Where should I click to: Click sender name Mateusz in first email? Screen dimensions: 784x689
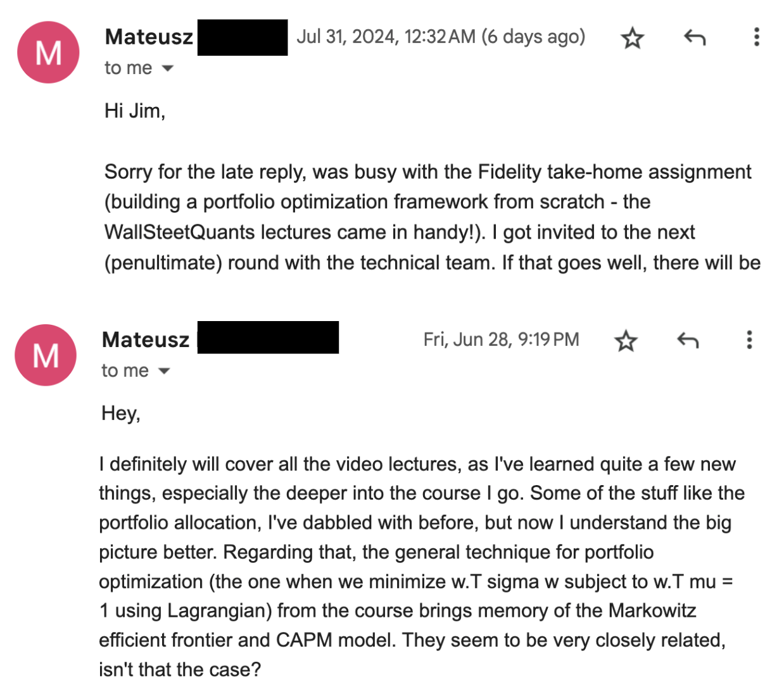[149, 37]
